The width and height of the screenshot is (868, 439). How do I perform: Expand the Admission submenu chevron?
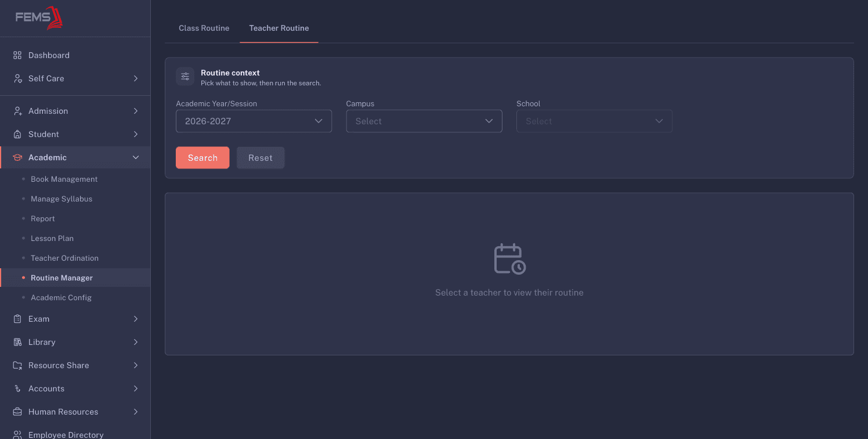pos(136,111)
